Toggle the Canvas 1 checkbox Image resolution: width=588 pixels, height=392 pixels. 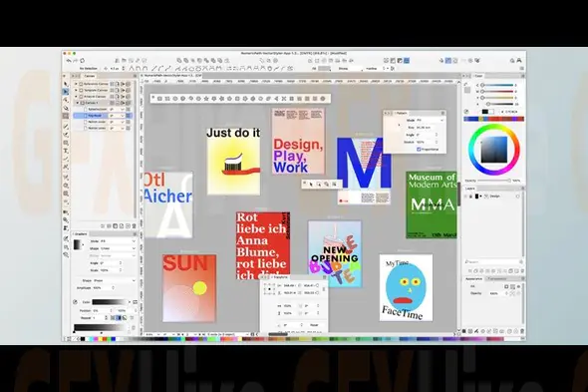(x=83, y=103)
